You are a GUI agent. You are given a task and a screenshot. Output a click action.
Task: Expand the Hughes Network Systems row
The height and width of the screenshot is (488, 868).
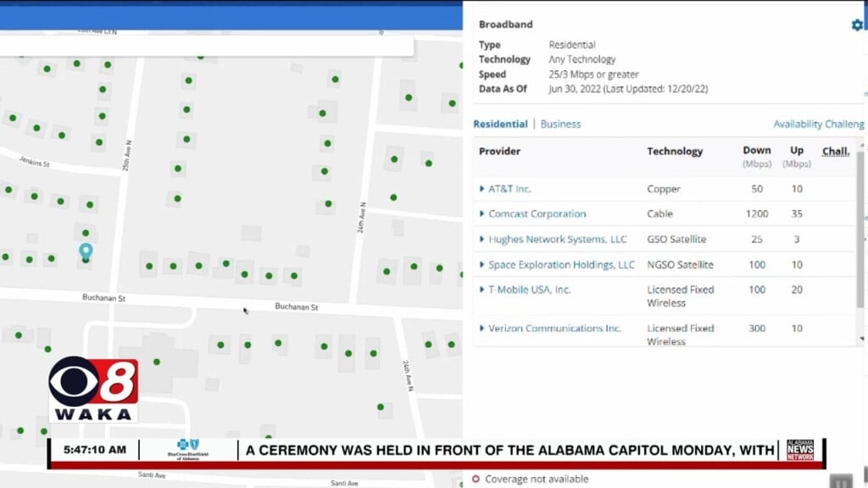483,240
